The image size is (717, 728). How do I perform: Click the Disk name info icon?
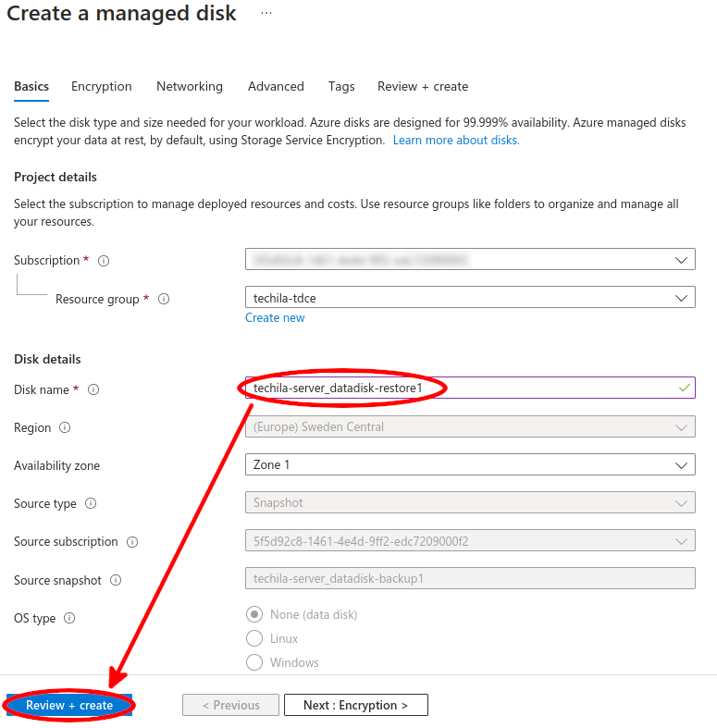93,390
